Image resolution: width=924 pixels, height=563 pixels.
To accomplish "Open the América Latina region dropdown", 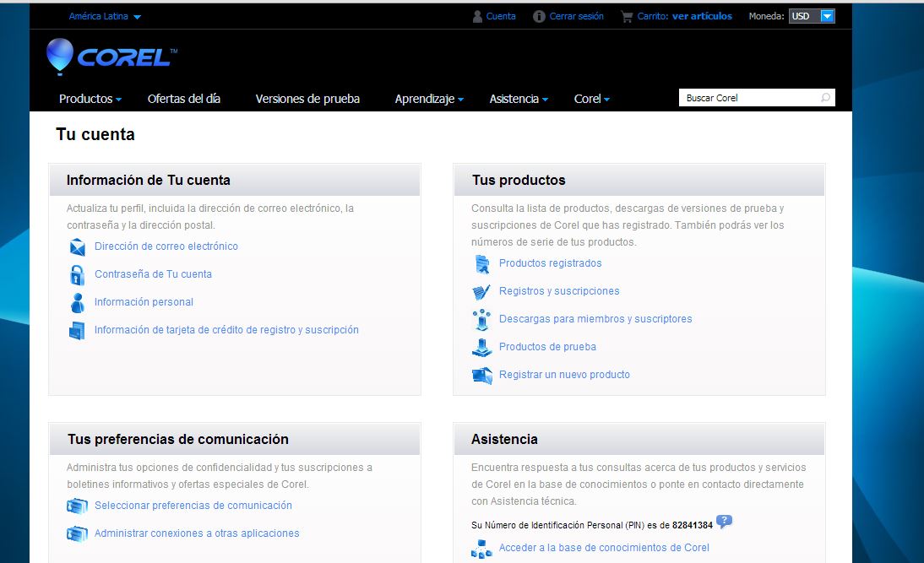I will tap(105, 17).
